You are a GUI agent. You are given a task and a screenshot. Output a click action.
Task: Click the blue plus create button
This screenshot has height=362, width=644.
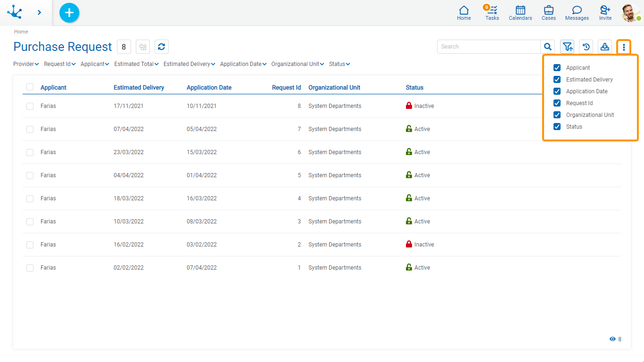69,13
